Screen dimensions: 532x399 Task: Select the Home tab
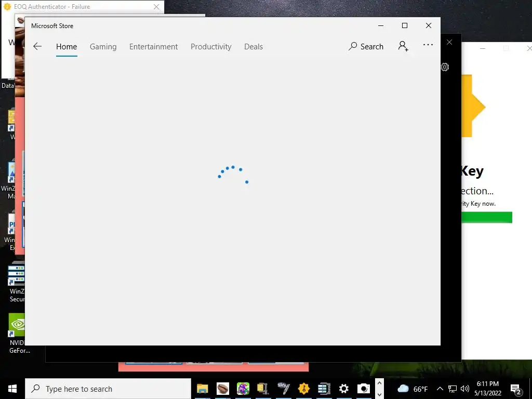click(66, 46)
